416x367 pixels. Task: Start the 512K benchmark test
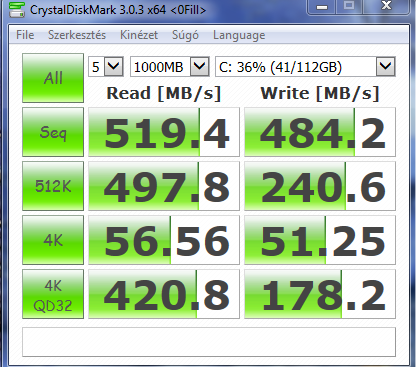tap(53, 186)
